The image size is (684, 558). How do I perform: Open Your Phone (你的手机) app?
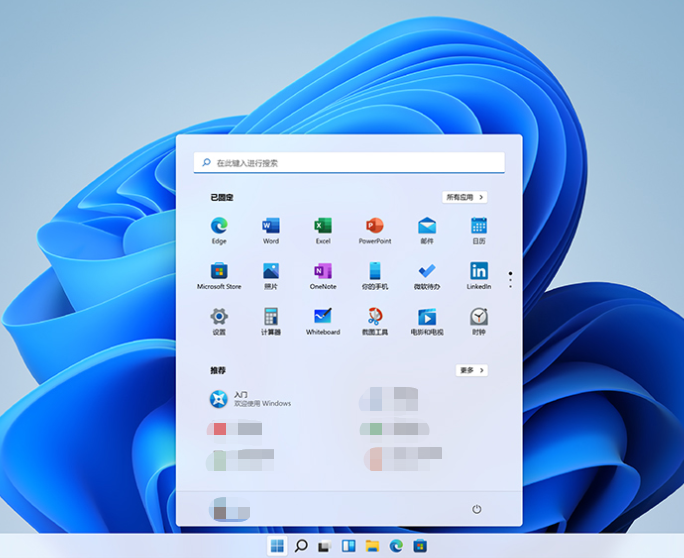pyautogui.click(x=375, y=276)
